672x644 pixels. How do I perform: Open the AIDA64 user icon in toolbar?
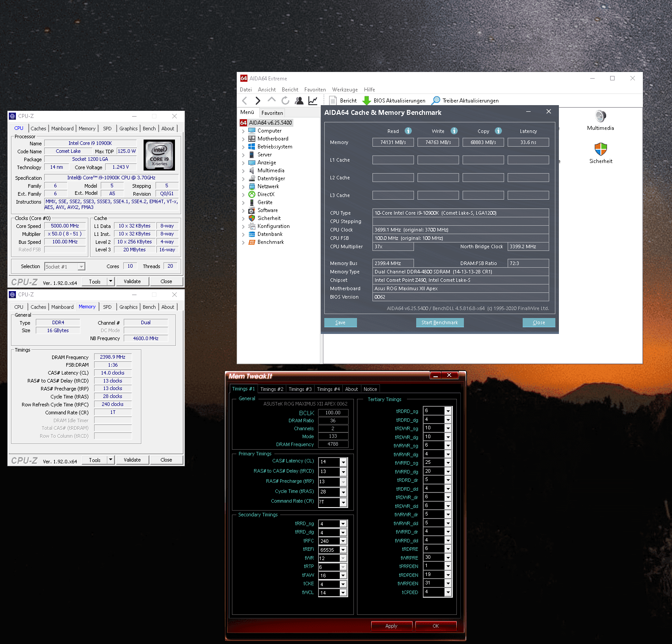[x=299, y=101]
